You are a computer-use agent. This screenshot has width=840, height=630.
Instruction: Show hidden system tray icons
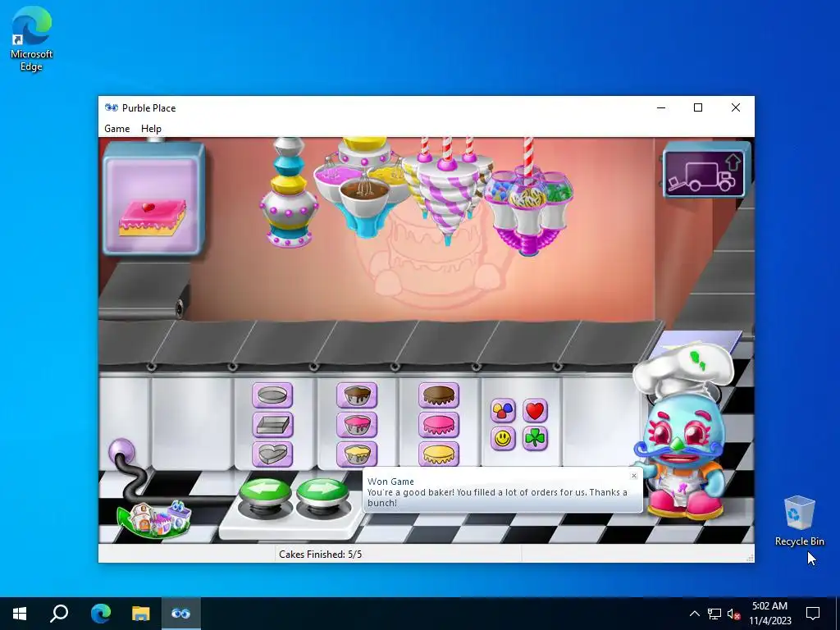coord(694,614)
